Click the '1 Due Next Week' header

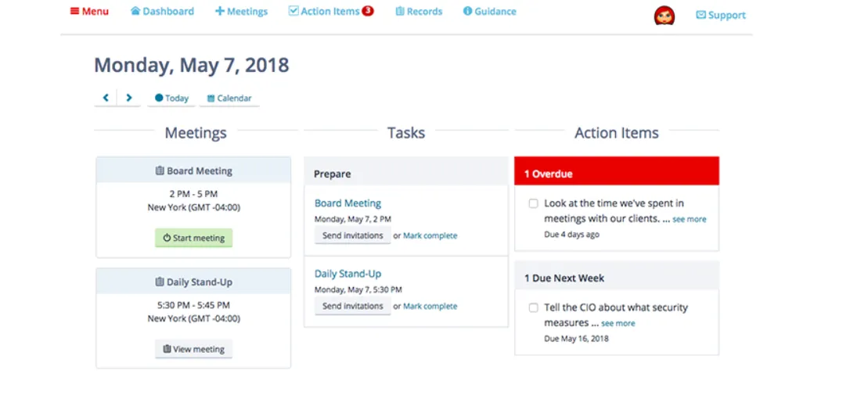click(x=617, y=275)
